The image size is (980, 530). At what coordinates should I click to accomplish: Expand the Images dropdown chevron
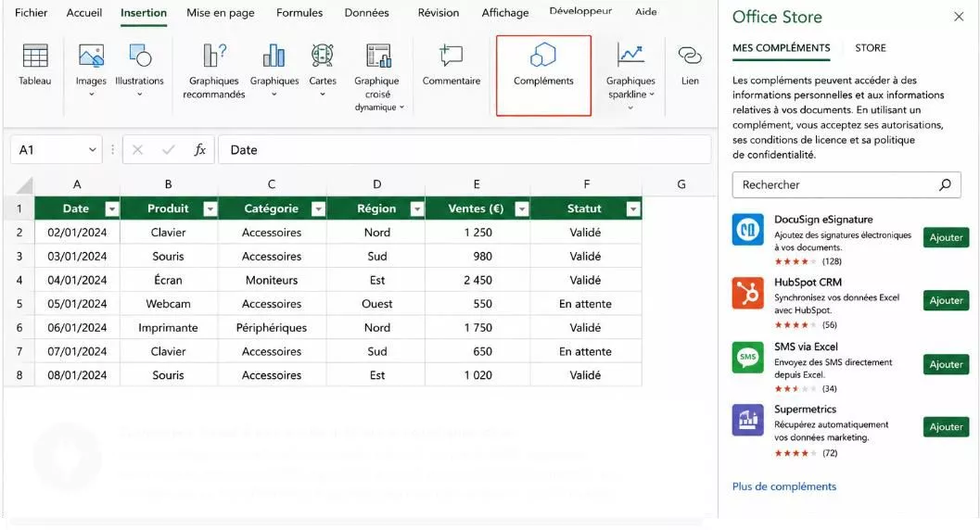(91, 95)
